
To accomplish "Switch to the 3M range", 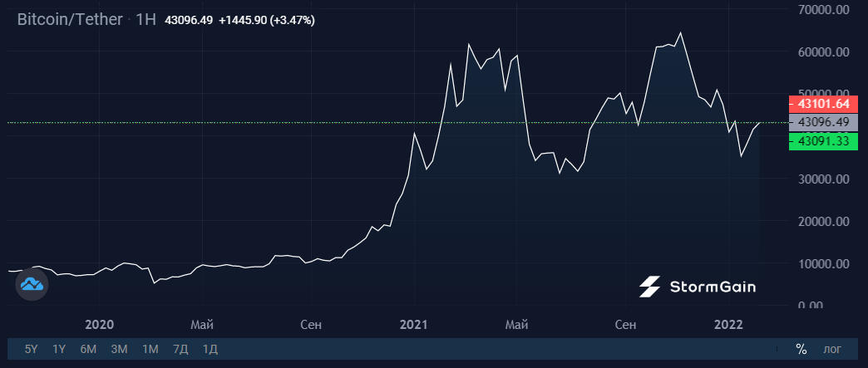I will (x=119, y=349).
